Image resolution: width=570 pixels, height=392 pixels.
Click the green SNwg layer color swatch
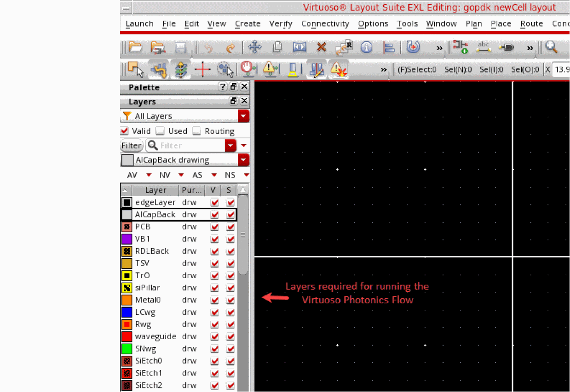[127, 348]
